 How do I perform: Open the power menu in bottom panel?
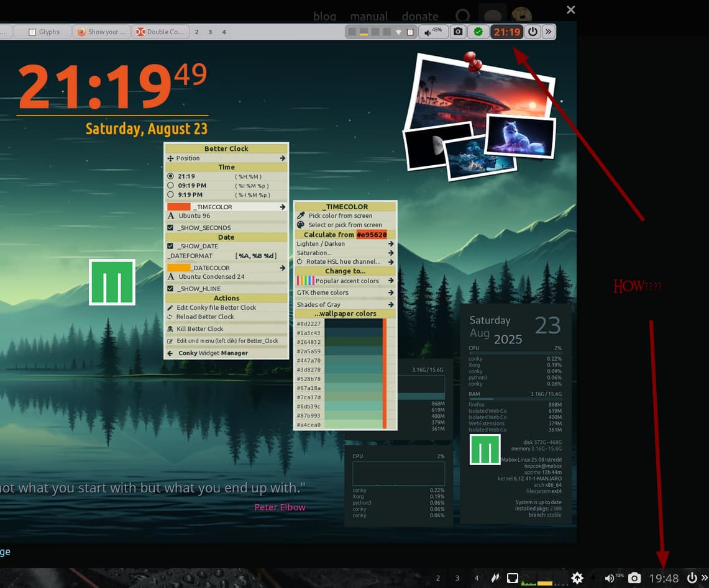(692, 578)
